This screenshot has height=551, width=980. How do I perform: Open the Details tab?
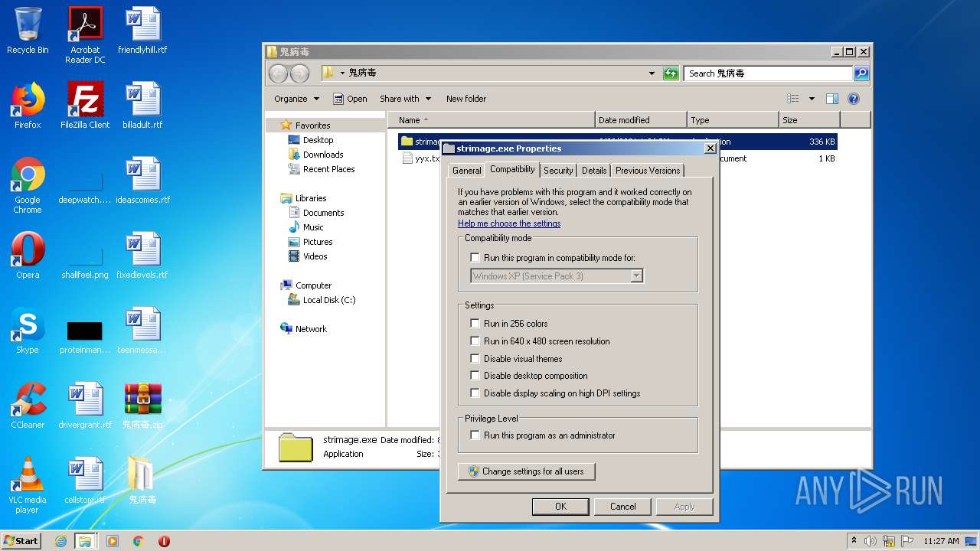click(593, 171)
